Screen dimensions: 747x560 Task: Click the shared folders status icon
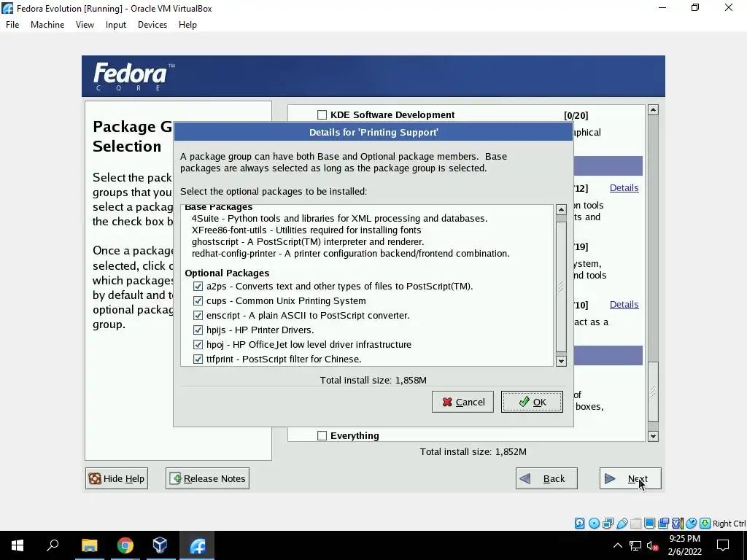pos(635,524)
